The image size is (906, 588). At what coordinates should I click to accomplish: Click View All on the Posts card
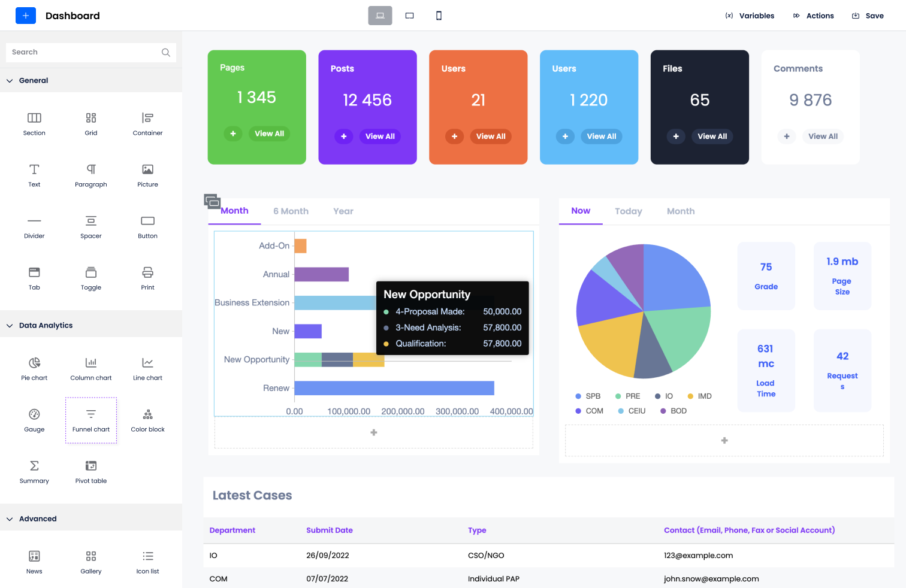click(x=380, y=137)
